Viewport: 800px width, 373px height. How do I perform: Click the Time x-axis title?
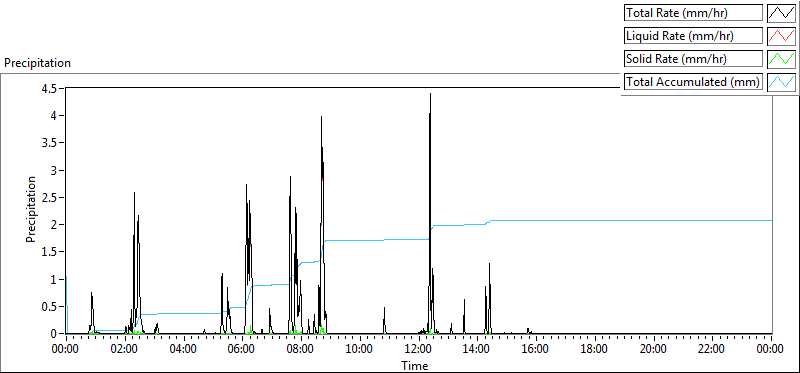414,365
